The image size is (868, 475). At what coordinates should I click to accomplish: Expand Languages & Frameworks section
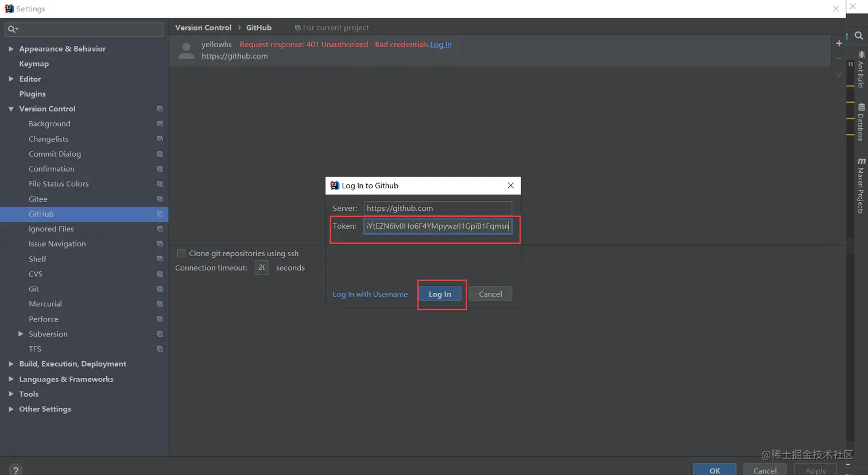pyautogui.click(x=11, y=379)
